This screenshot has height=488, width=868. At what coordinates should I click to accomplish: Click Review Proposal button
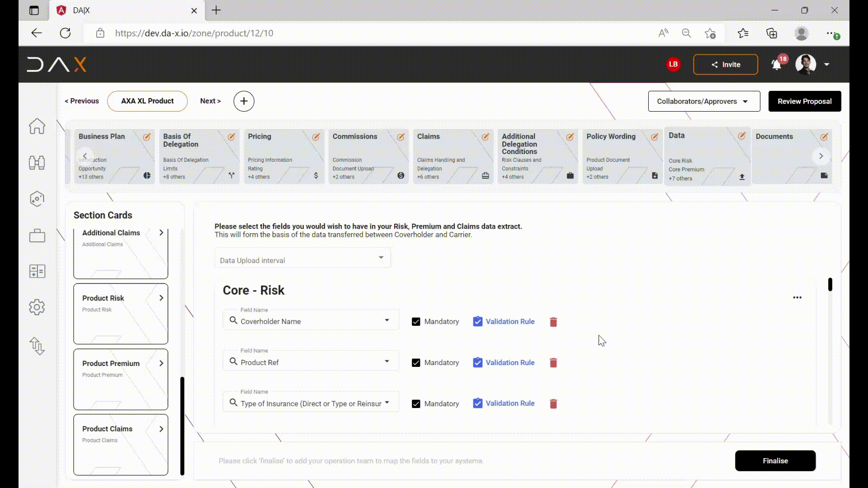point(804,101)
